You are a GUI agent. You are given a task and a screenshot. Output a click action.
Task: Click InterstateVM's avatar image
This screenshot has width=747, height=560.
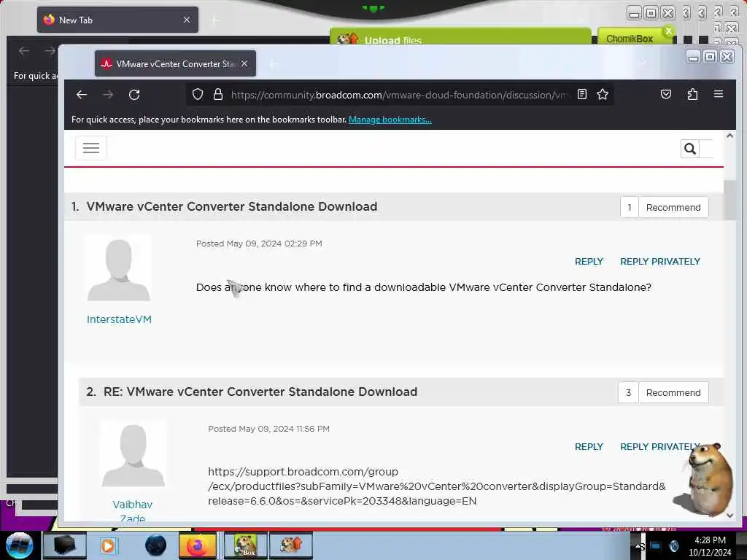click(119, 268)
